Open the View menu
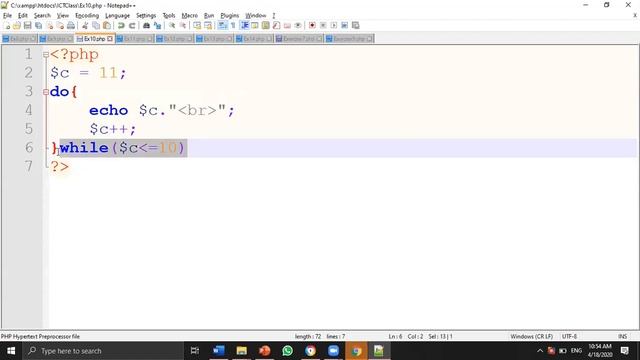The width and height of the screenshot is (640, 360). pos(62,16)
